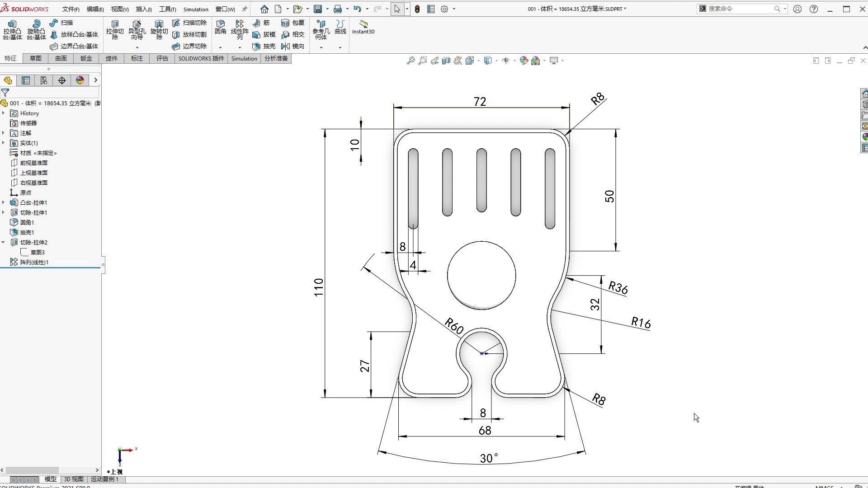Click the Extruded Boss/Base (拉伸凸台/基体) tool
This screenshot has height=488, width=868.
(x=12, y=30)
